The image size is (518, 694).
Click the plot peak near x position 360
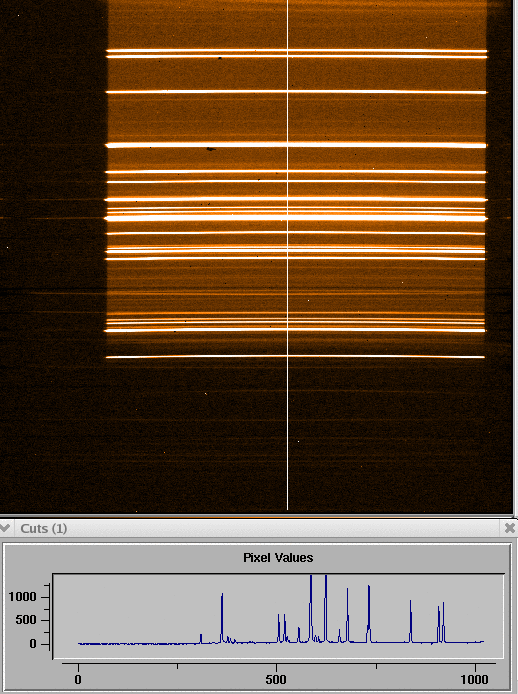[x=222, y=617]
